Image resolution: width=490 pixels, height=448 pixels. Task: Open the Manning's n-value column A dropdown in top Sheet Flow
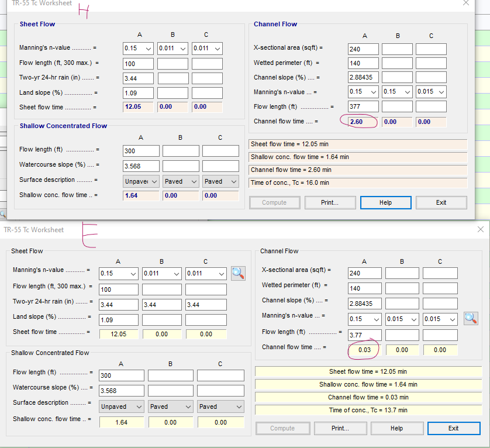[138, 49]
